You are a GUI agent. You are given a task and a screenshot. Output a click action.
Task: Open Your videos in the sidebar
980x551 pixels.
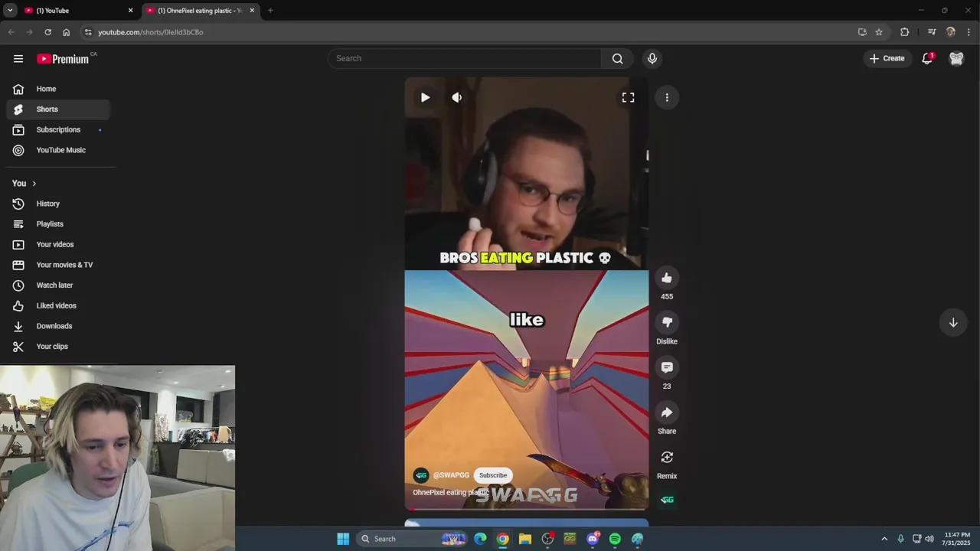58,244
